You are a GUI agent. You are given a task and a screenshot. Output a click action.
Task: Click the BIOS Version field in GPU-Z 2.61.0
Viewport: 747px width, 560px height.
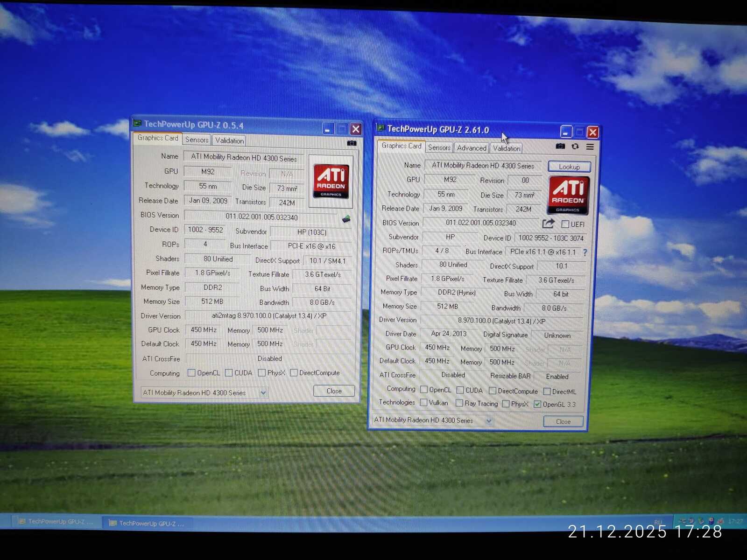(481, 223)
